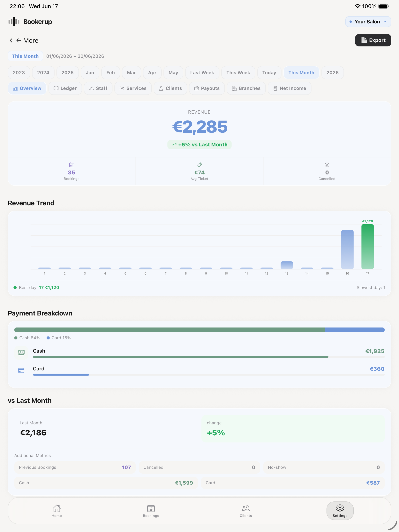The height and width of the screenshot is (532, 399).
Task: Switch to the Overview tab
Action: click(27, 88)
